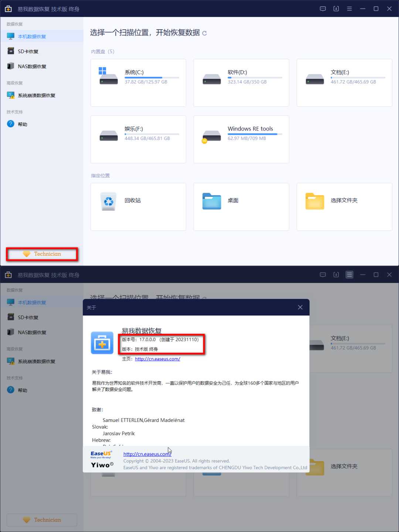Click update download icon in window without dialog

point(336,9)
